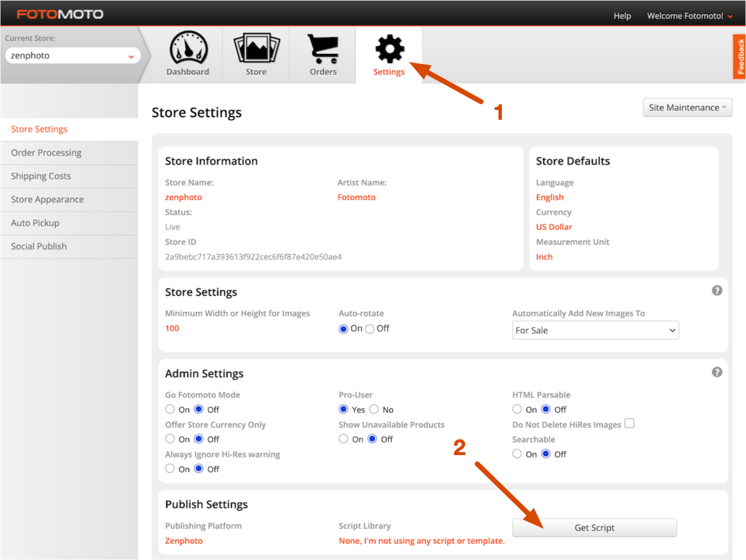Change the Inch measurement unit
This screenshot has height=560, width=746.
[x=544, y=257]
